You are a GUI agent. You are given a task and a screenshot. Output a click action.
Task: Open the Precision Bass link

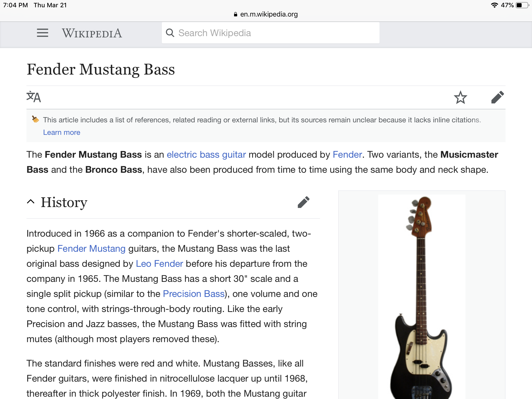click(194, 294)
